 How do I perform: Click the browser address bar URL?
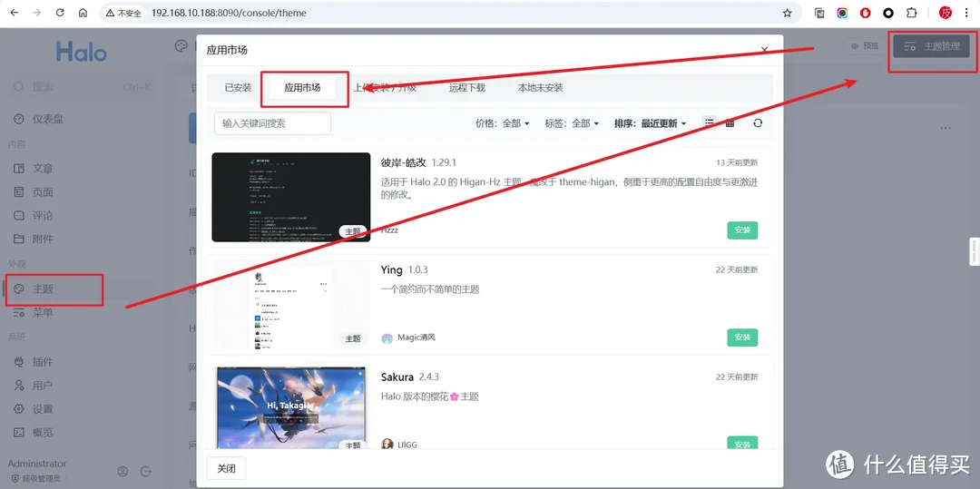coord(229,13)
